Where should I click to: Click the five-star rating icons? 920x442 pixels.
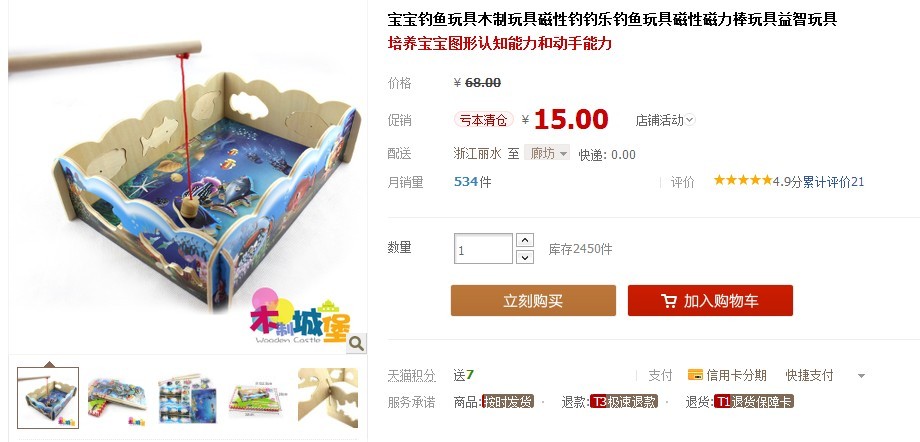[743, 180]
